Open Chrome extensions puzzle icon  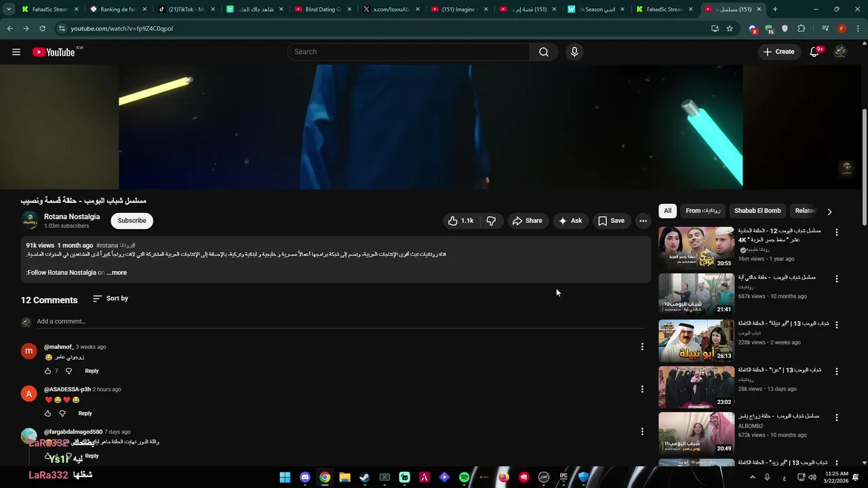[x=801, y=28]
